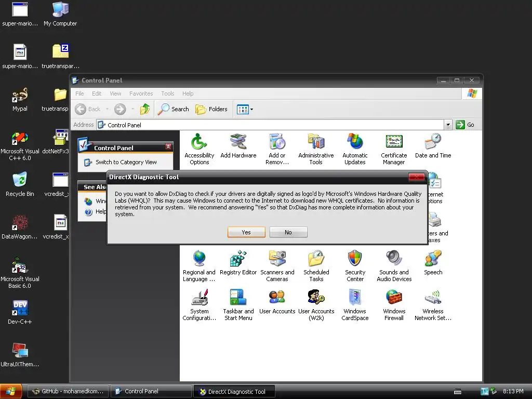Viewport: 532px width, 399px height.
Task: Click the Go button beside address bar
Action: tap(465, 125)
